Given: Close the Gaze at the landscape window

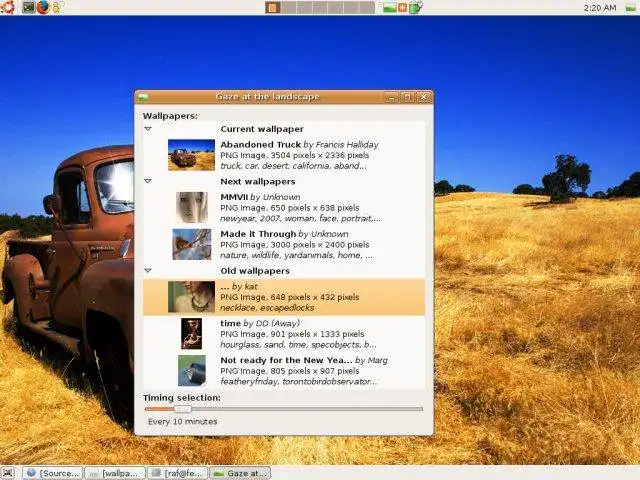Looking at the screenshot, I should [423, 97].
